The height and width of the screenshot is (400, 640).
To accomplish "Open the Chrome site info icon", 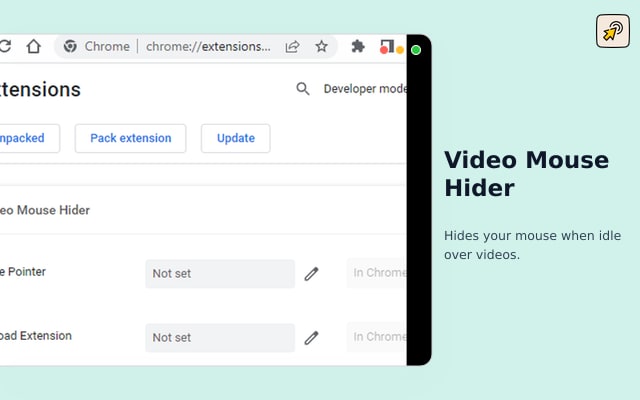I will [70, 46].
